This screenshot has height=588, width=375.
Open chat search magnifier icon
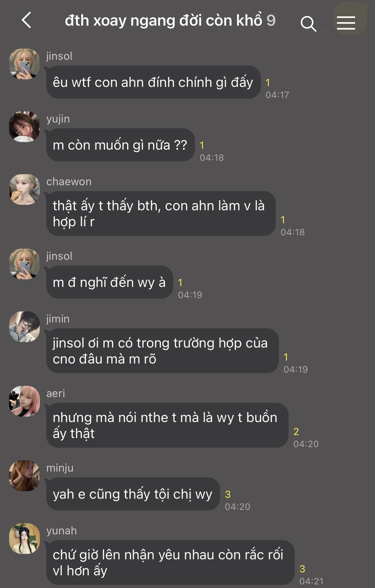pos(308,24)
